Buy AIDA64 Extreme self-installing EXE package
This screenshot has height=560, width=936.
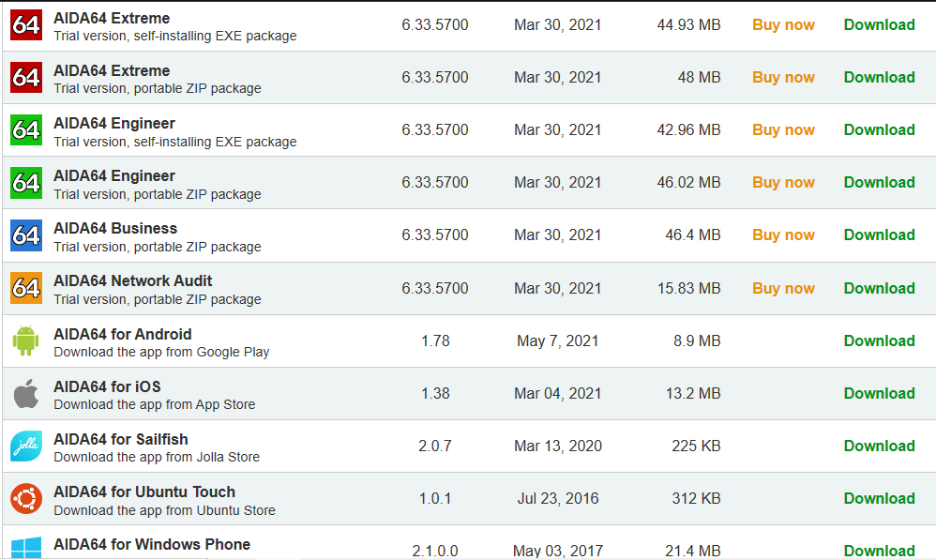(783, 25)
